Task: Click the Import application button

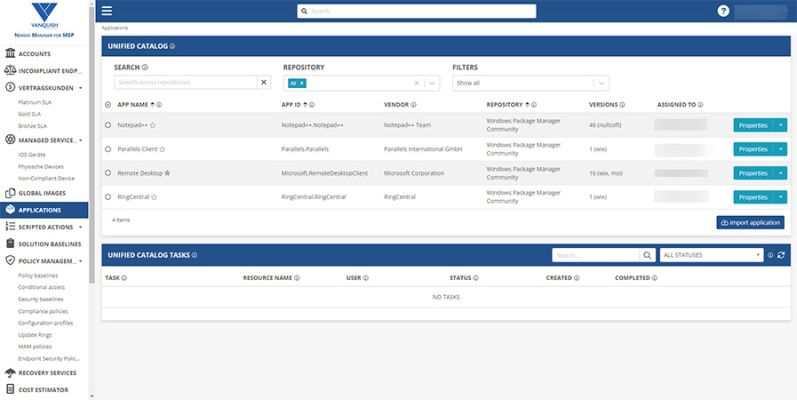Action: [750, 222]
